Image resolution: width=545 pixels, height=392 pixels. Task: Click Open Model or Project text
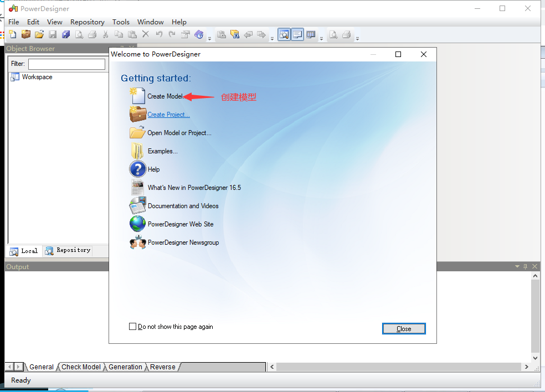(x=179, y=133)
